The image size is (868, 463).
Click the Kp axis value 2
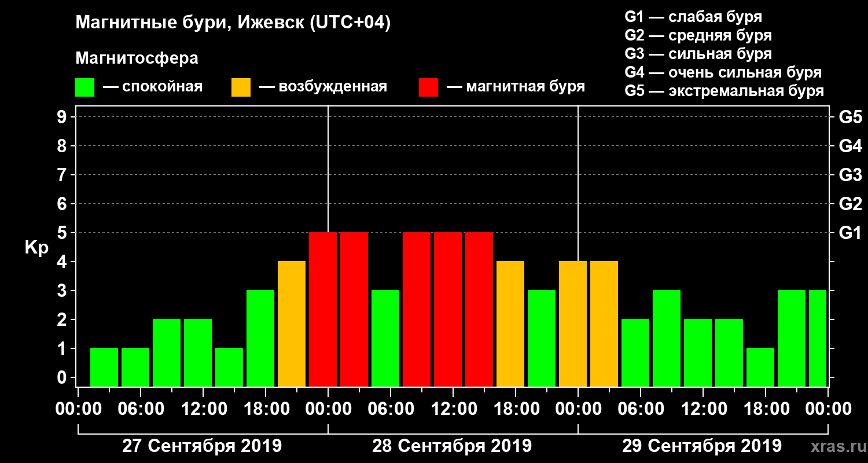pyautogui.click(x=63, y=319)
